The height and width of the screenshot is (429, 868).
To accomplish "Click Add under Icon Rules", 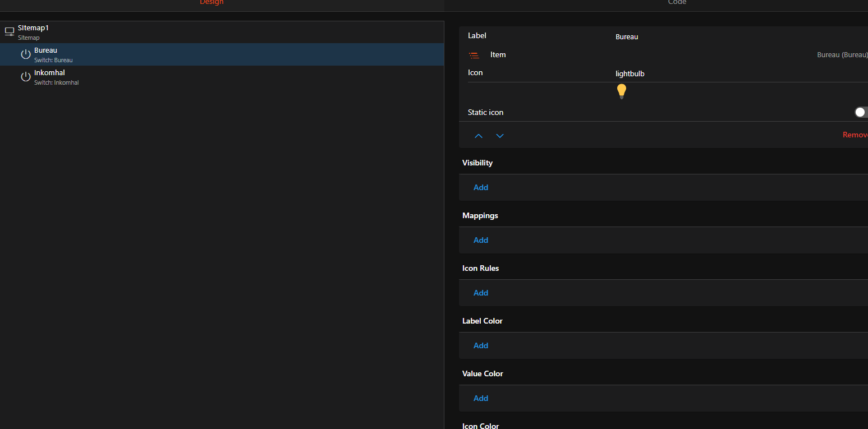I will [x=481, y=293].
